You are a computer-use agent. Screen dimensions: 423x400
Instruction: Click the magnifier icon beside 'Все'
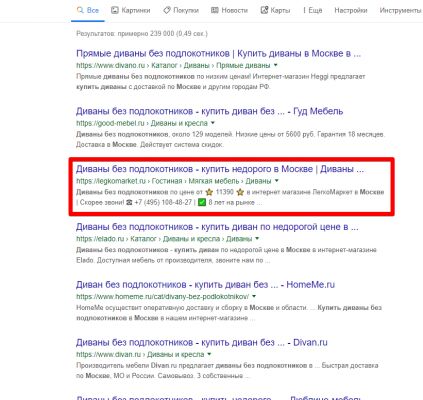(80, 10)
